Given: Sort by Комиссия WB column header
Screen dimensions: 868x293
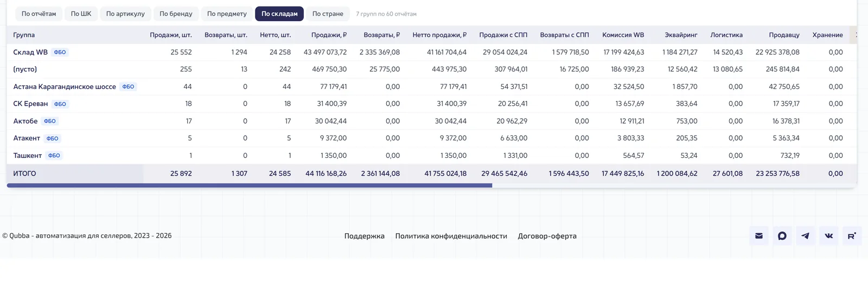Looking at the screenshot, I should [x=623, y=35].
